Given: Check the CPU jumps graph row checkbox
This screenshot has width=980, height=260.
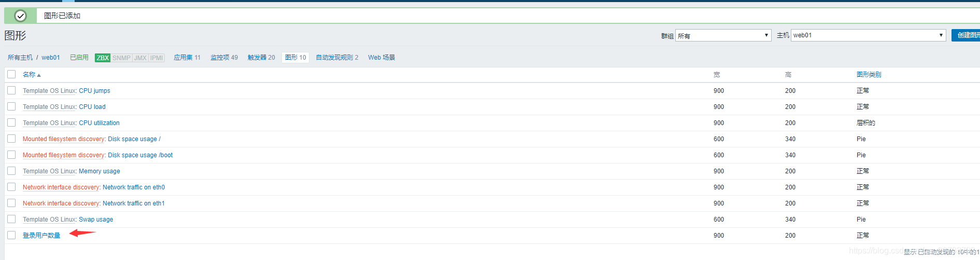Looking at the screenshot, I should pos(11,90).
